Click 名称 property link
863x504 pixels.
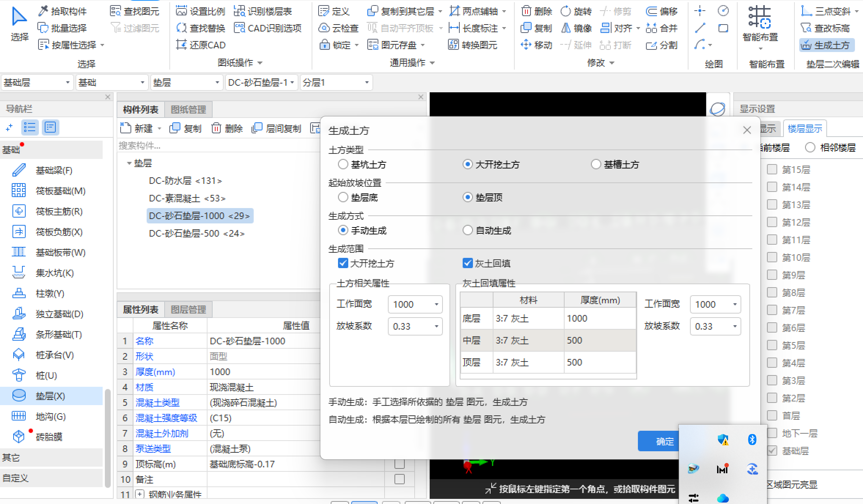click(144, 341)
